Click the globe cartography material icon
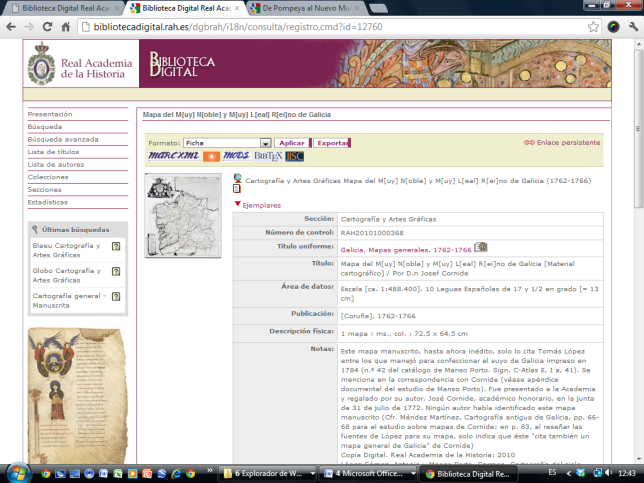Screen dimensions: 644x483 tap(237, 178)
